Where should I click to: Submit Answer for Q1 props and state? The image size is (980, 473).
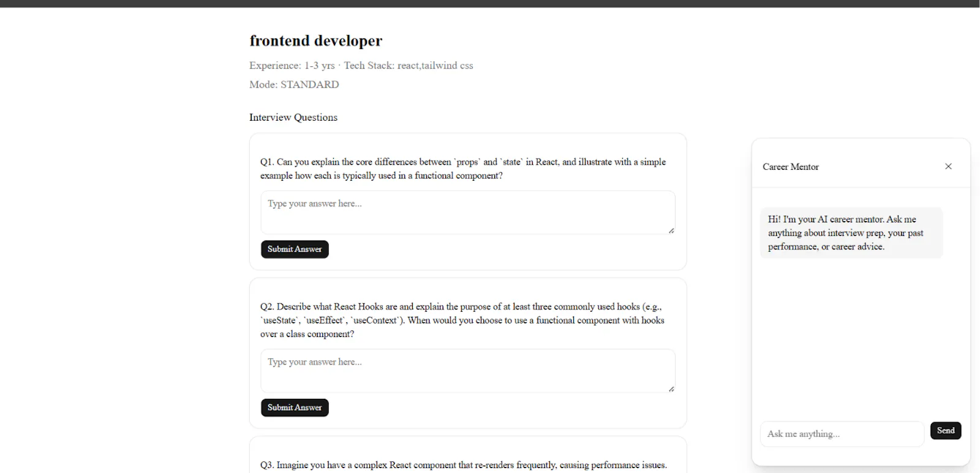295,249
